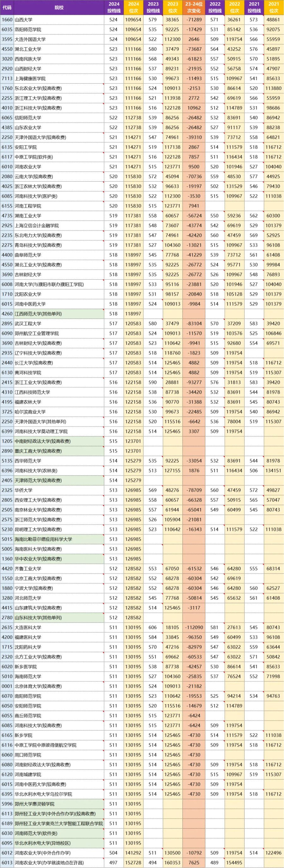Click 河南科技大学莫动理工学院 school name
Screen dimensions: 284x868
coord(59,431)
